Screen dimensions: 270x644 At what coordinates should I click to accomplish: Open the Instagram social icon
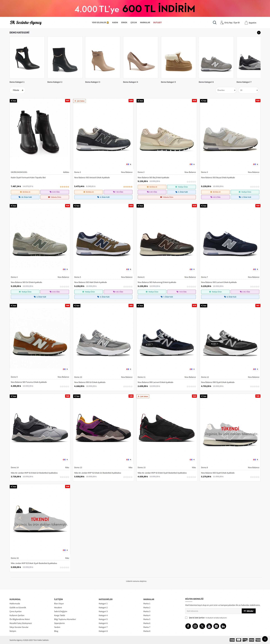195,626
